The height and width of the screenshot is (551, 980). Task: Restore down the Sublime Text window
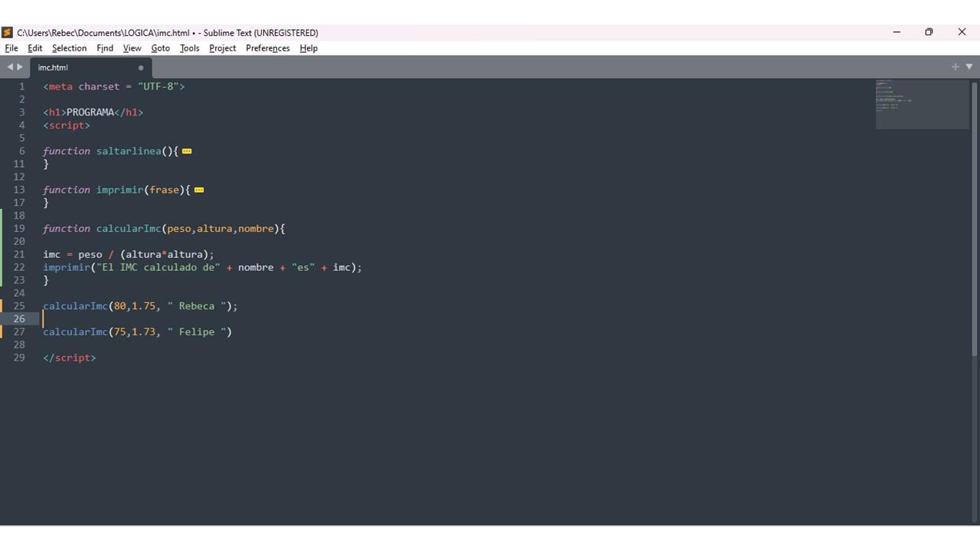coord(929,32)
